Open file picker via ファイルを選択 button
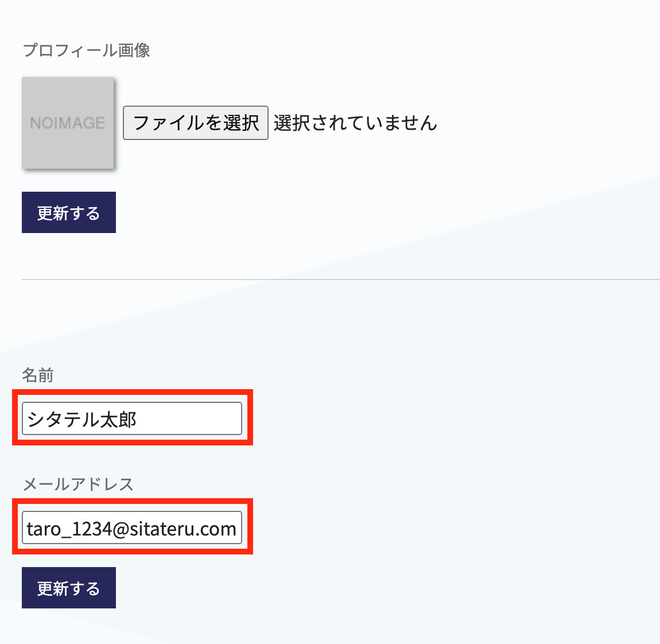The height and width of the screenshot is (644, 660). [x=195, y=122]
